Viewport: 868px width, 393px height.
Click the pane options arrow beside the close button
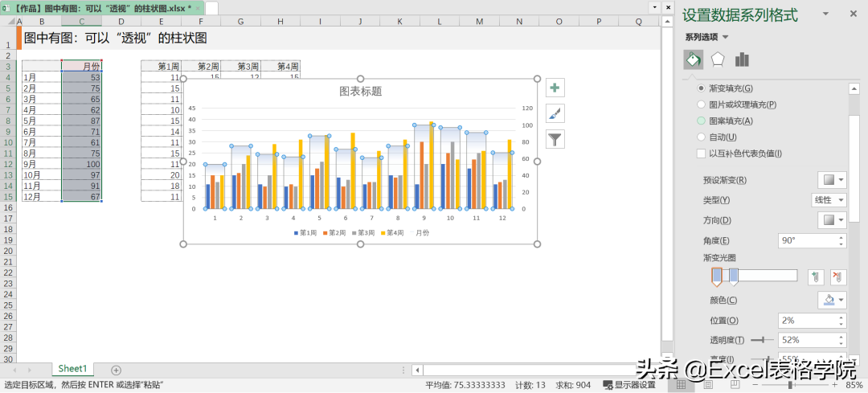tap(825, 14)
